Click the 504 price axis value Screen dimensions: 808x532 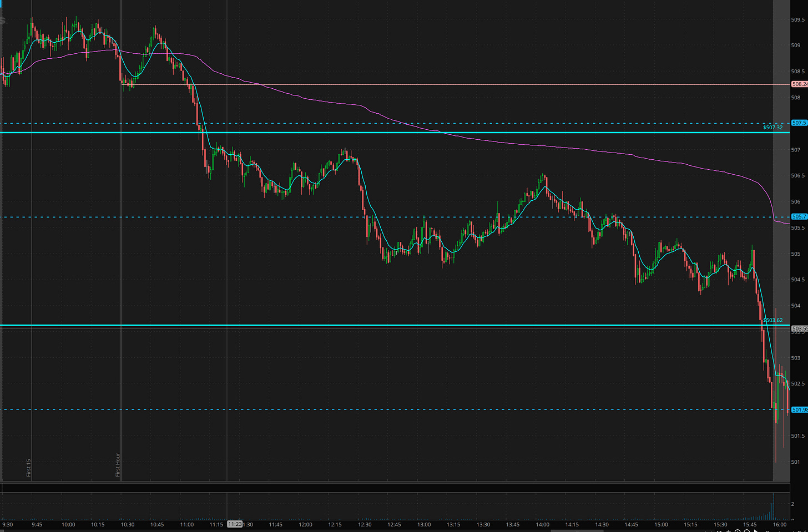pos(796,306)
